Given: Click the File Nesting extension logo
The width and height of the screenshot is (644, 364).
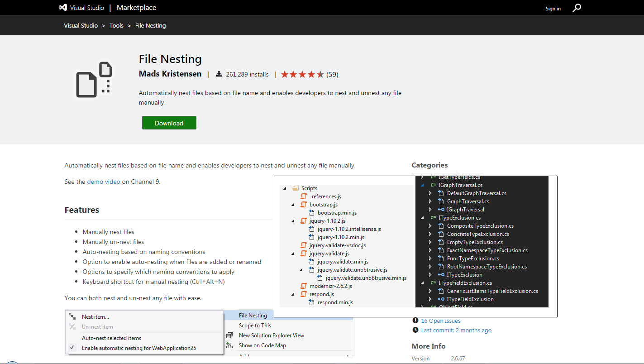Looking at the screenshot, I should (94, 80).
